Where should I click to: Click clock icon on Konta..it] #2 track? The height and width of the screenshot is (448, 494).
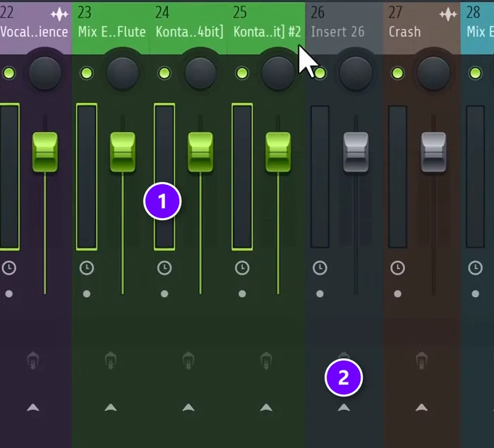click(242, 268)
